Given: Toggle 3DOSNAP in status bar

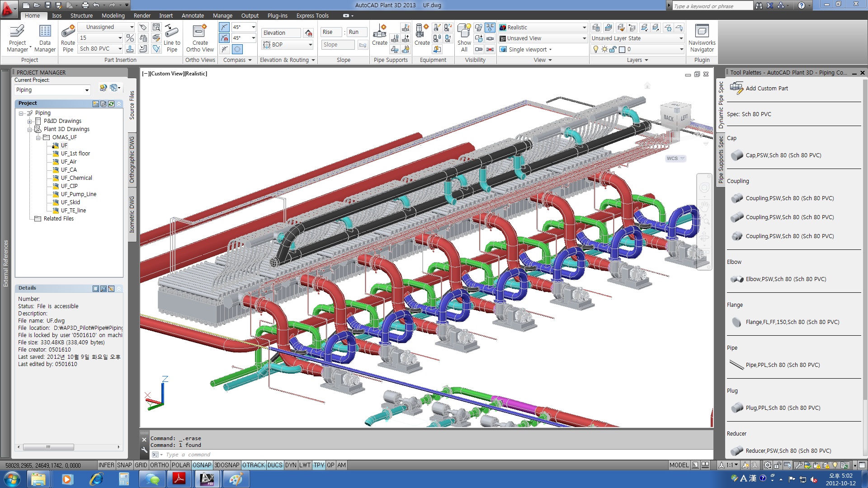Looking at the screenshot, I should click(227, 465).
